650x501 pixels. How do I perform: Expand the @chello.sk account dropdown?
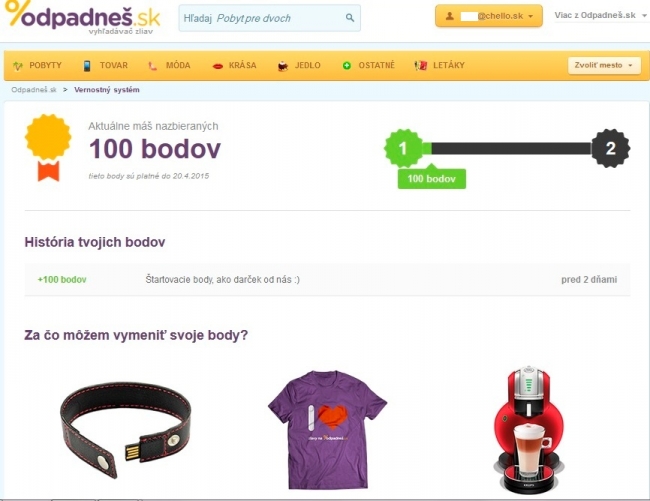pos(489,16)
